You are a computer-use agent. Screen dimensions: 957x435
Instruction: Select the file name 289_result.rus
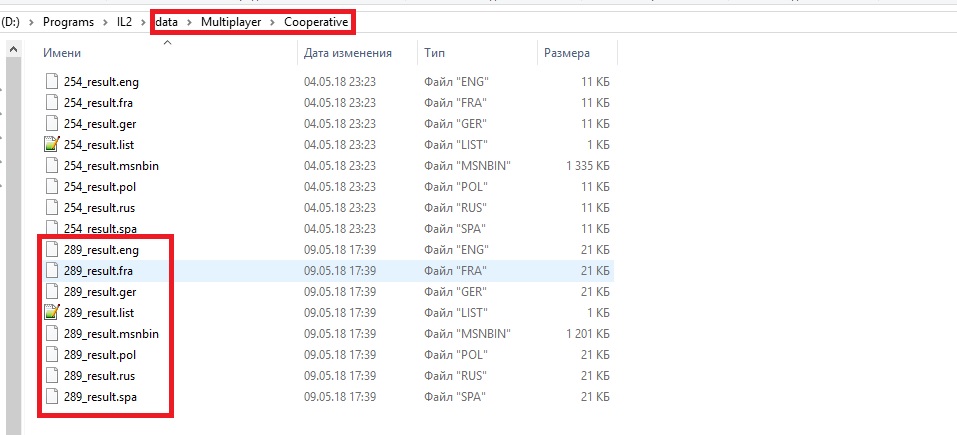pyautogui.click(x=99, y=376)
